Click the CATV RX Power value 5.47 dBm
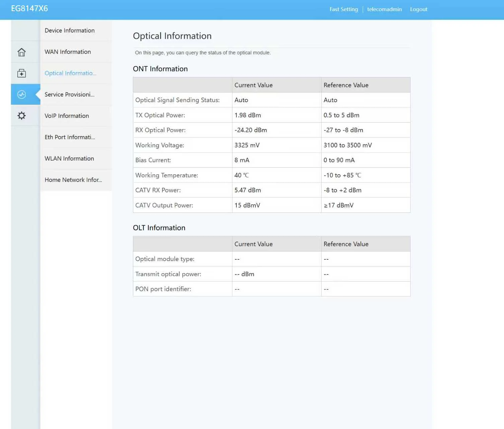The height and width of the screenshot is (429, 504). 247,190
